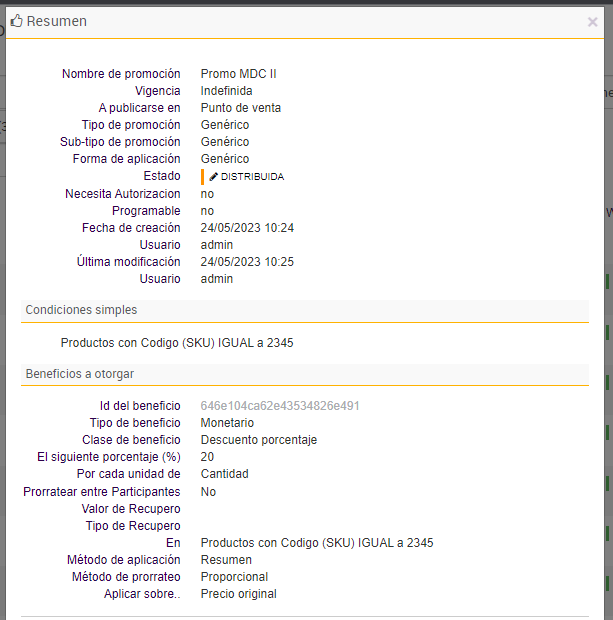Image resolution: width=613 pixels, height=620 pixels.
Task: Click the Tipo de Recupero label
Action: click(x=133, y=526)
